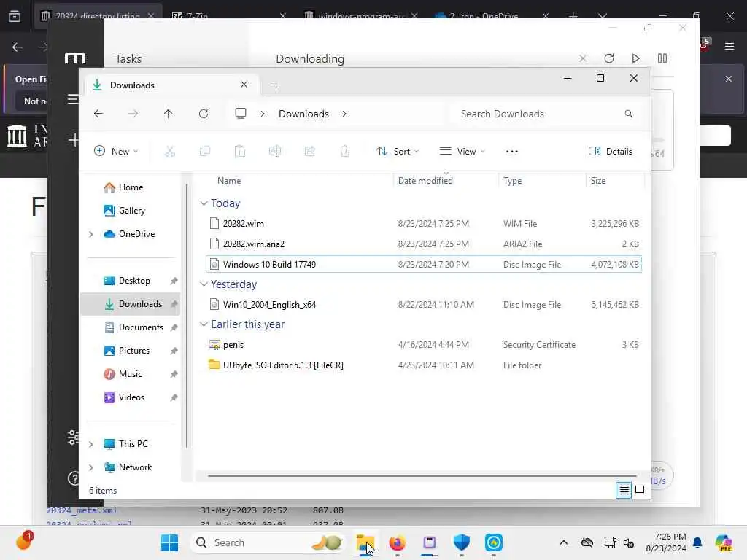Image resolution: width=747 pixels, height=560 pixels.
Task: Sort by the Name column header
Action: coord(229,181)
